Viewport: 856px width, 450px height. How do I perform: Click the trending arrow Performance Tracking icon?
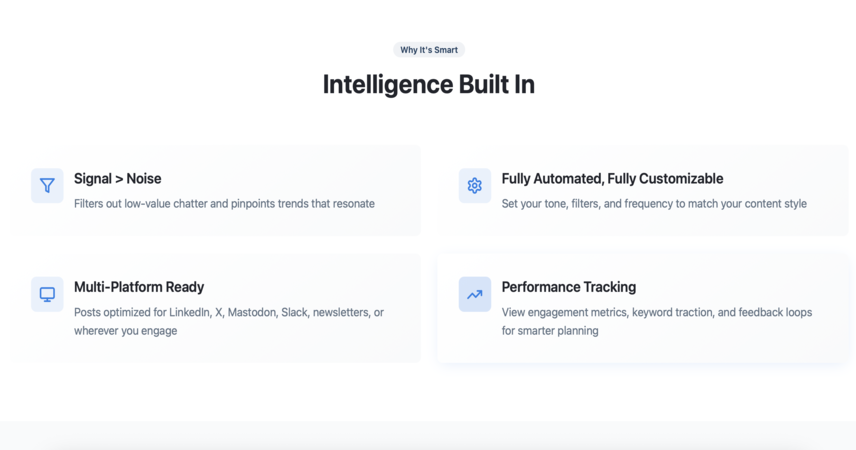(474, 294)
